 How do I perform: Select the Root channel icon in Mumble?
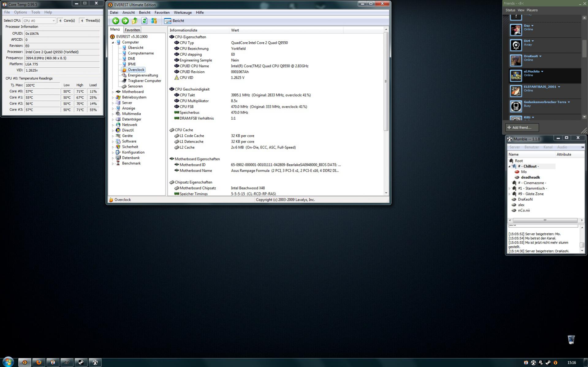point(511,161)
